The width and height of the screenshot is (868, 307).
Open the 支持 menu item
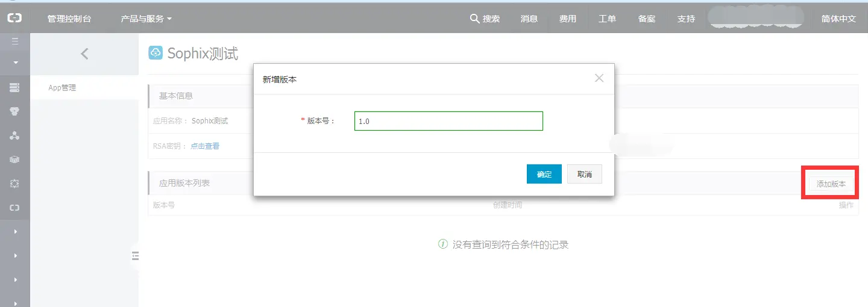pos(686,19)
